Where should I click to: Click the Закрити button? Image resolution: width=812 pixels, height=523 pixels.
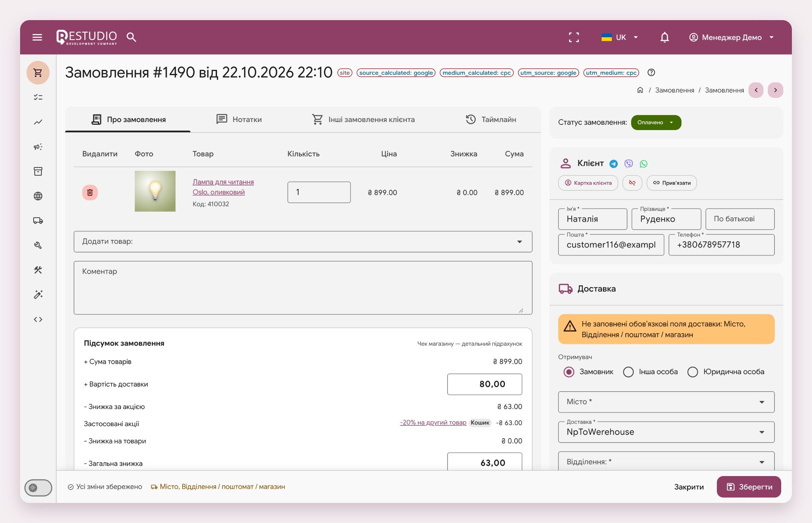pos(688,487)
